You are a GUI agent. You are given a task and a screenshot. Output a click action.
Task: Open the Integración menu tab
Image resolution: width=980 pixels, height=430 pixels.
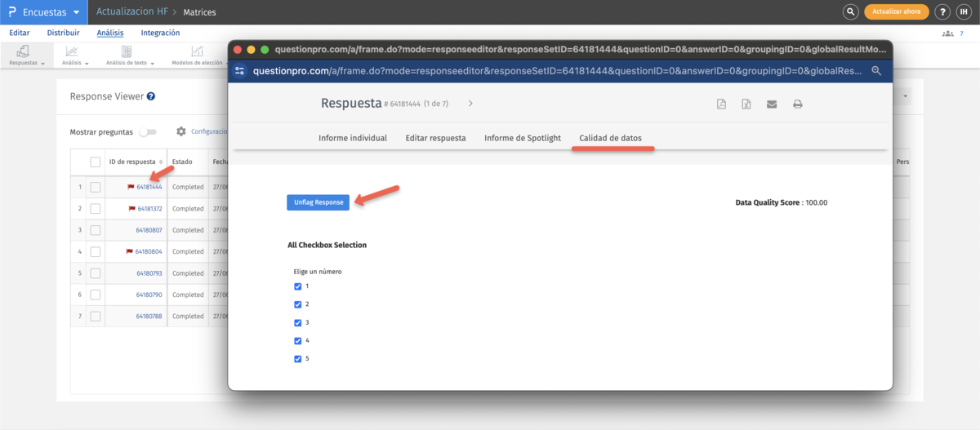coord(161,33)
